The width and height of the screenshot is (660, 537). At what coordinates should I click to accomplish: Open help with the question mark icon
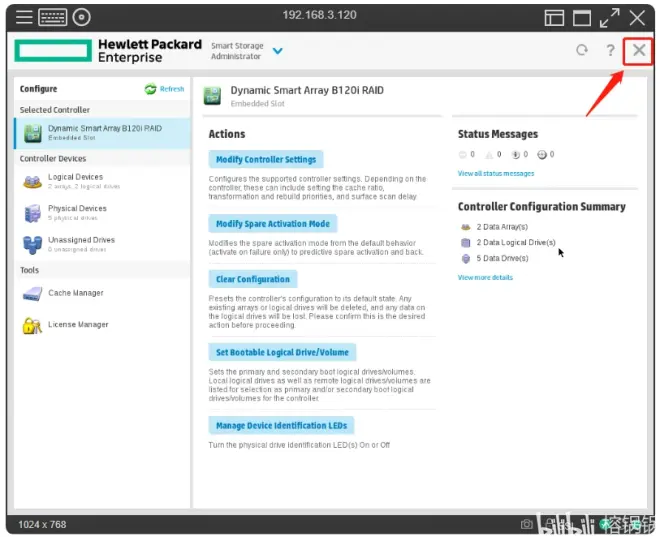[610, 51]
